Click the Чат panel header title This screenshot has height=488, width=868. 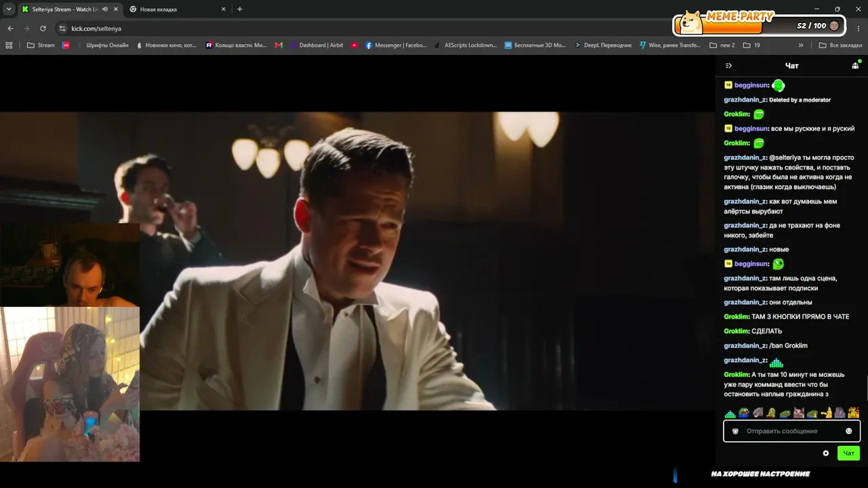tap(791, 66)
